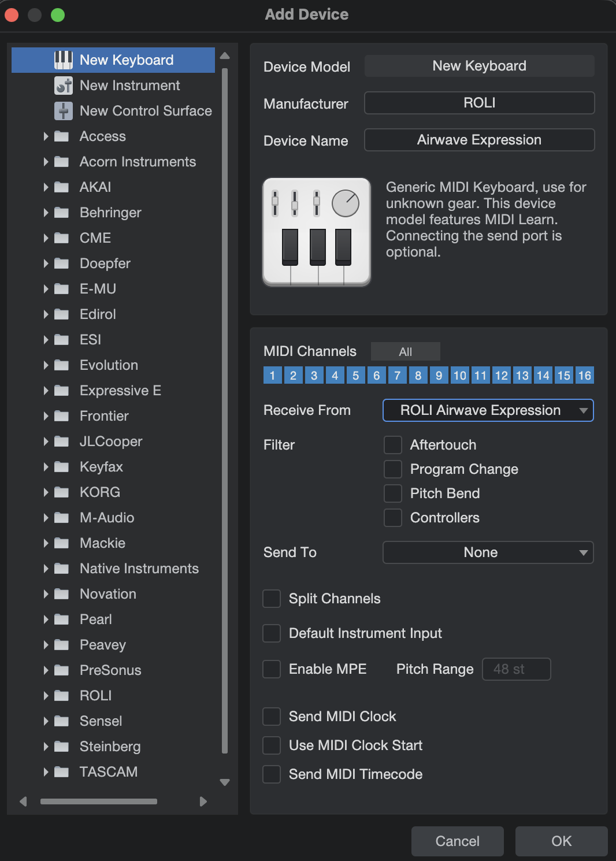
Task: Click the generic MIDI keyboard device image
Action: [x=317, y=232]
